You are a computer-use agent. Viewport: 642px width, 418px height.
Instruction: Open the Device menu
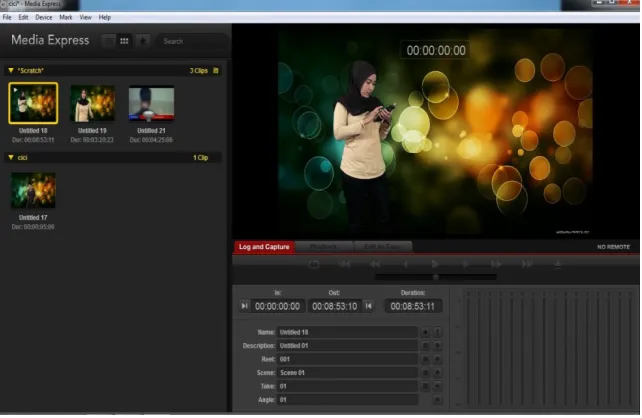[x=43, y=17]
